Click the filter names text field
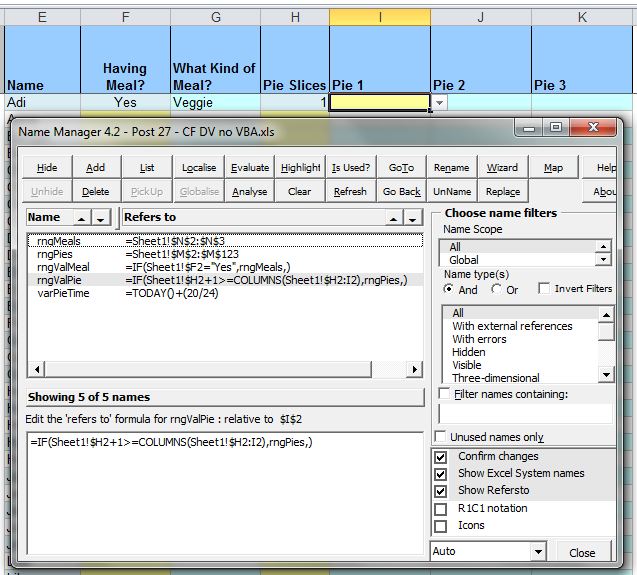This screenshot has height=575, width=637. click(x=525, y=414)
